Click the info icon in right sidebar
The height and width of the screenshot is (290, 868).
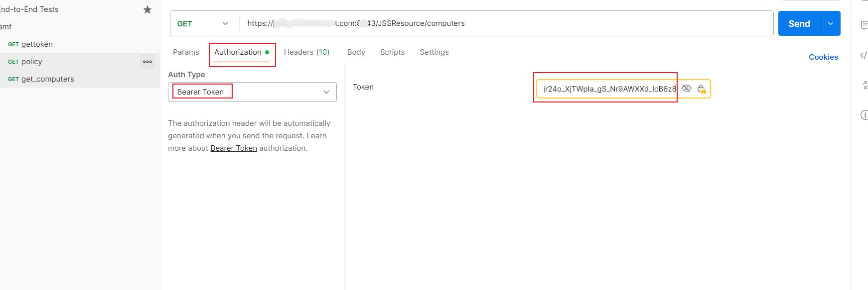tap(864, 115)
